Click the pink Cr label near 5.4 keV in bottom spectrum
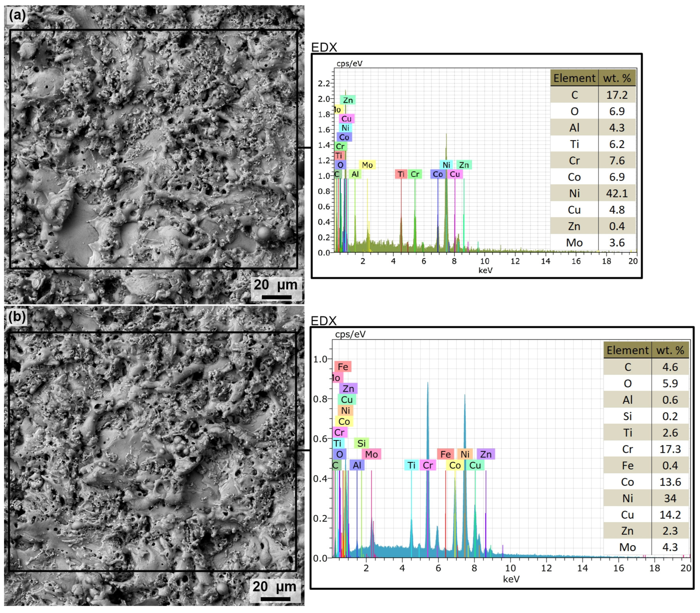Viewport: 700px width, 613px height. 428,465
